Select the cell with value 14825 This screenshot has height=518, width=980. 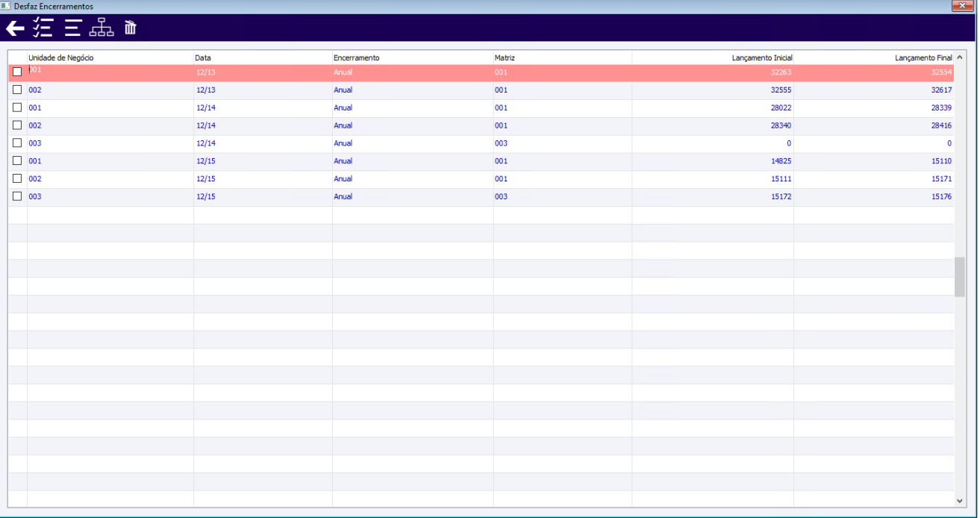pos(713,161)
